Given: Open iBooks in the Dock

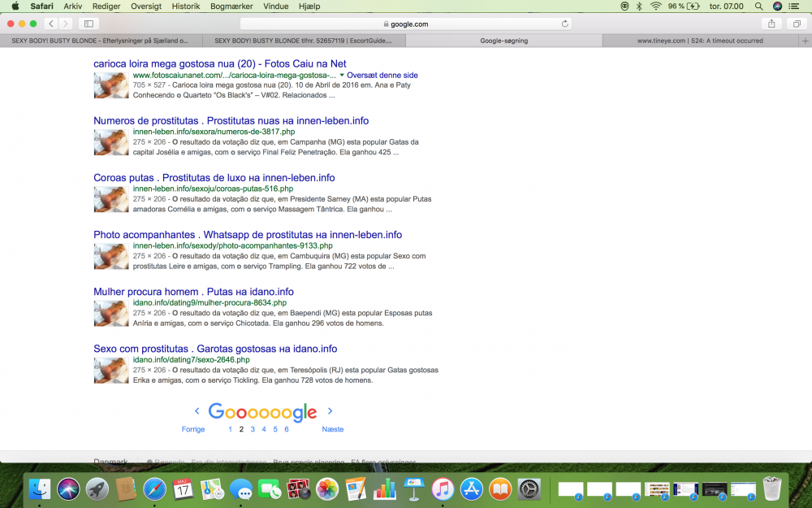Looking at the screenshot, I should (500, 488).
